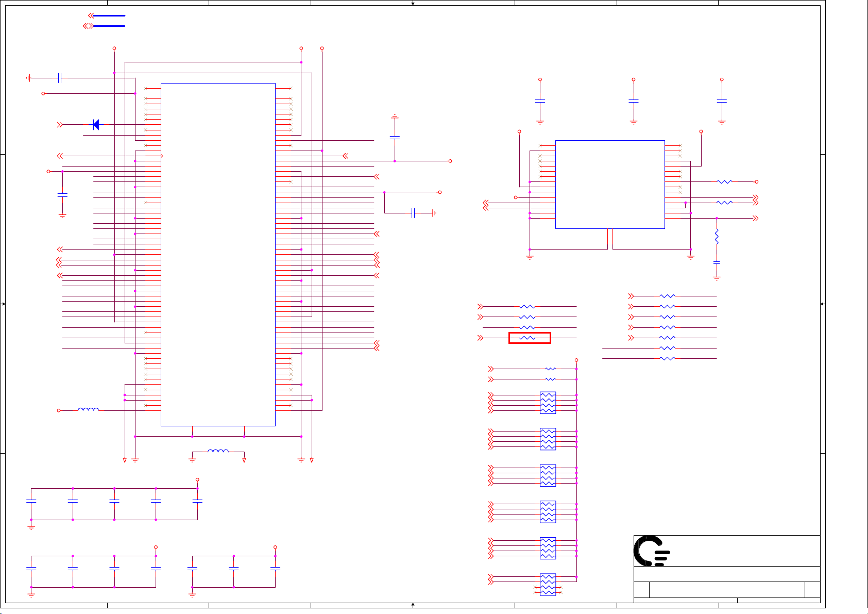Select the vertical resistor below the small IC's right output
The height and width of the screenshot is (614, 868).
tap(717, 237)
